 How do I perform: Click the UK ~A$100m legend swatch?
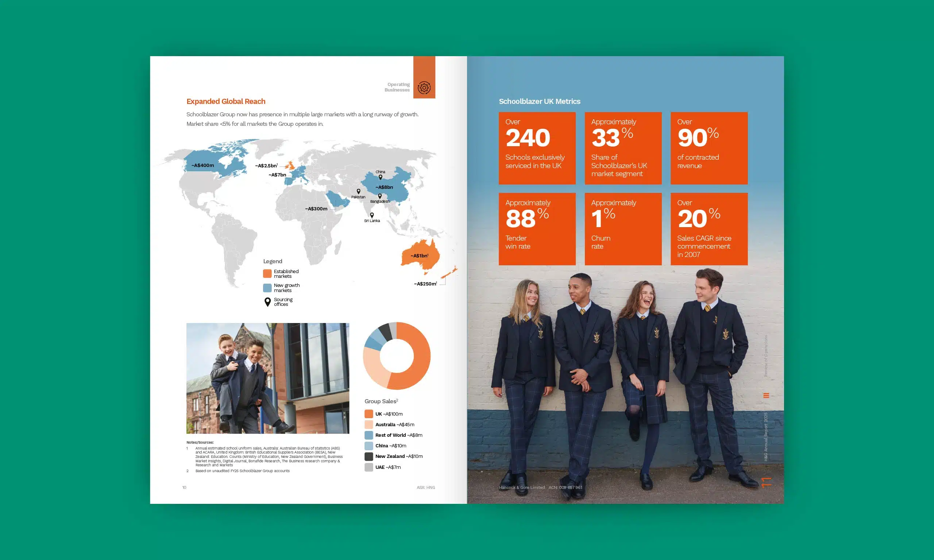[369, 414]
